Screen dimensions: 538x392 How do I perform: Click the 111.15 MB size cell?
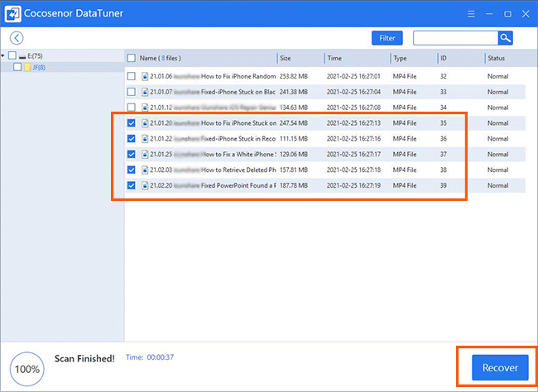click(x=293, y=139)
